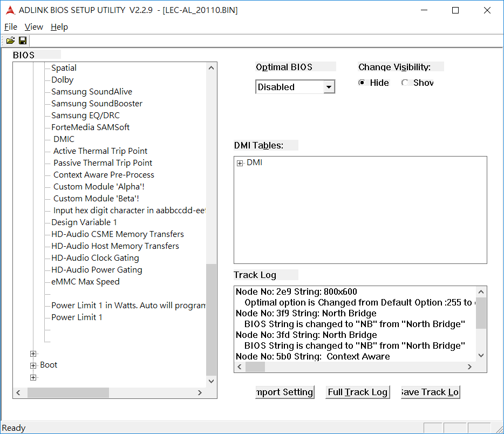Click the Ready status bar text

point(13,428)
